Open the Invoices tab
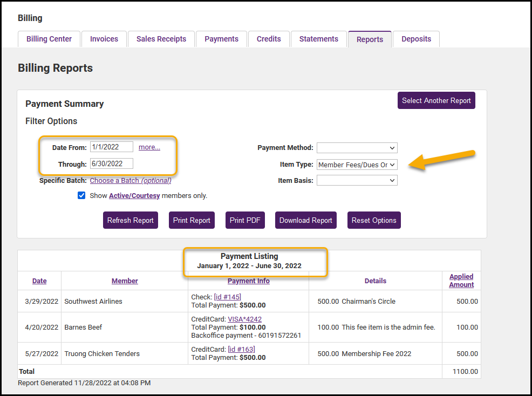 [x=104, y=39]
